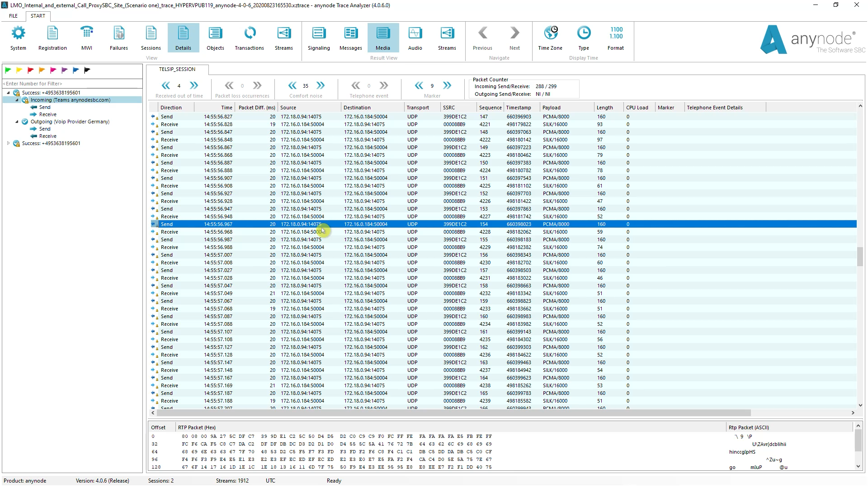Sort by the Packet Diff. (ms) column
This screenshot has width=868, height=488.
(x=256, y=108)
